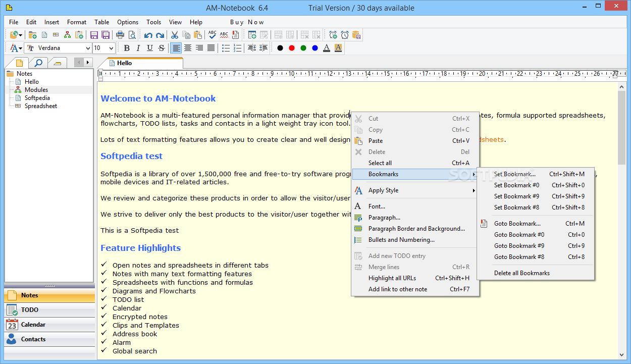
Task: Click the insert table icon
Action: pos(252,35)
